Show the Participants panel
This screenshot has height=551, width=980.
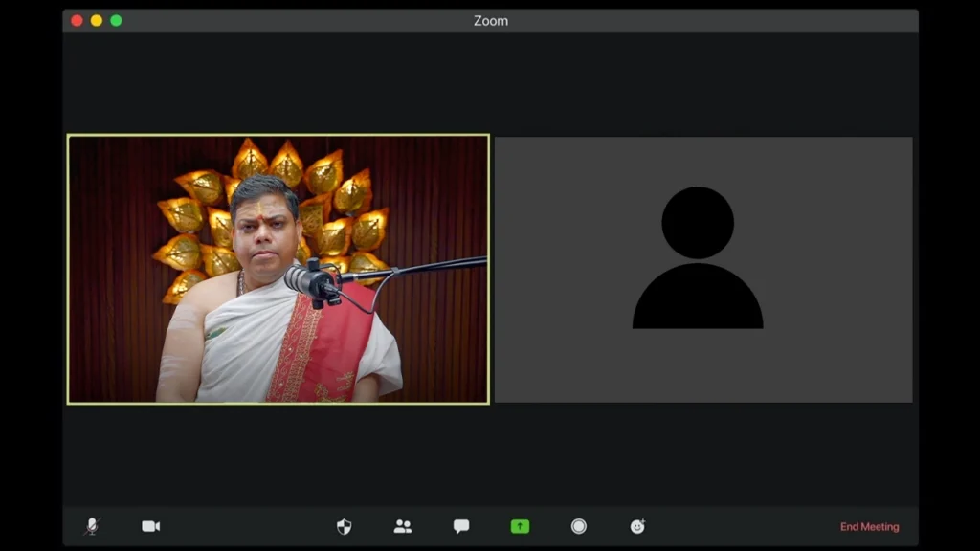point(403,526)
